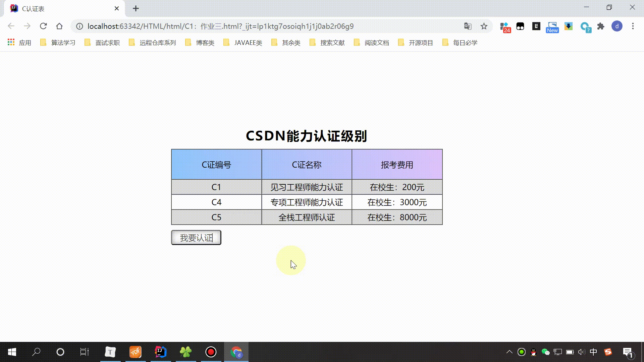Open the IntelliJ IDEA taskbar icon

pos(160,352)
